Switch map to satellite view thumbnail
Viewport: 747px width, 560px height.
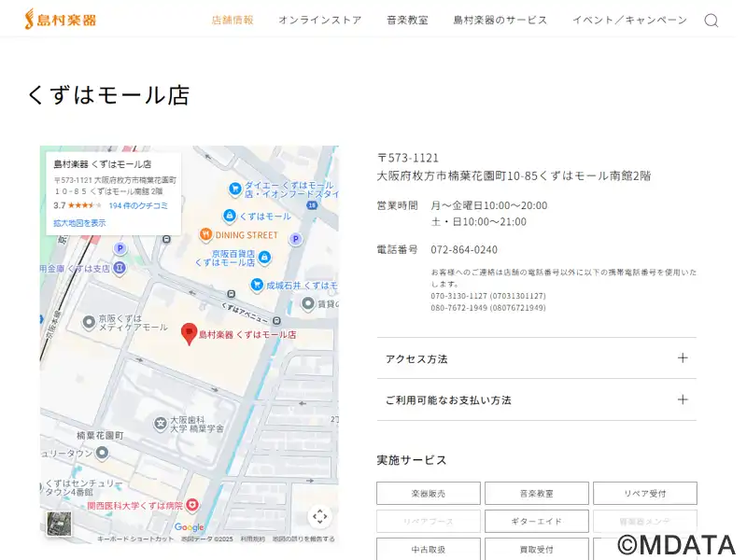(x=59, y=524)
